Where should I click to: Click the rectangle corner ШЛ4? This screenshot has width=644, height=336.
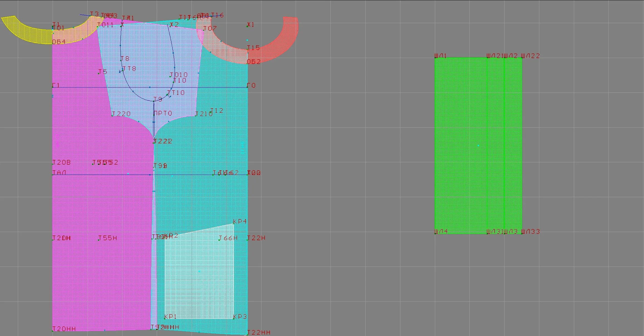pyautogui.click(x=441, y=231)
